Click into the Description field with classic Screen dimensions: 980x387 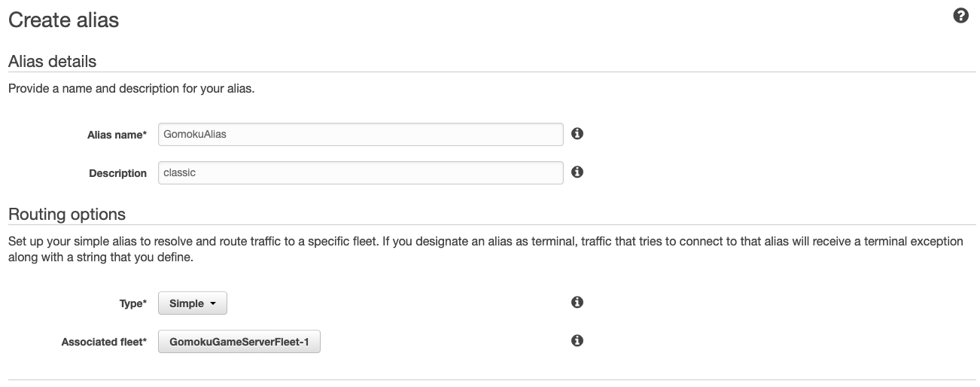pyautogui.click(x=361, y=172)
